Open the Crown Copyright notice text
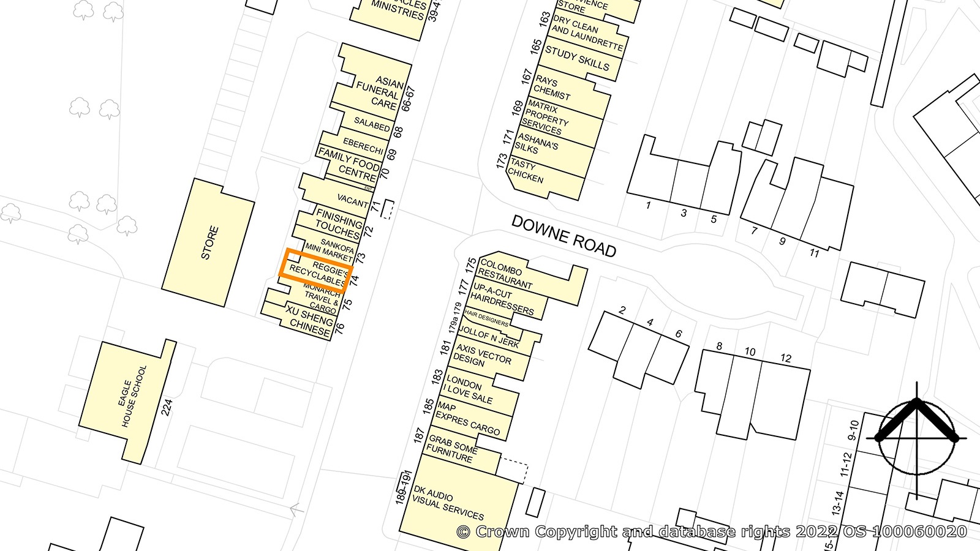980x551 pixels. point(712,531)
